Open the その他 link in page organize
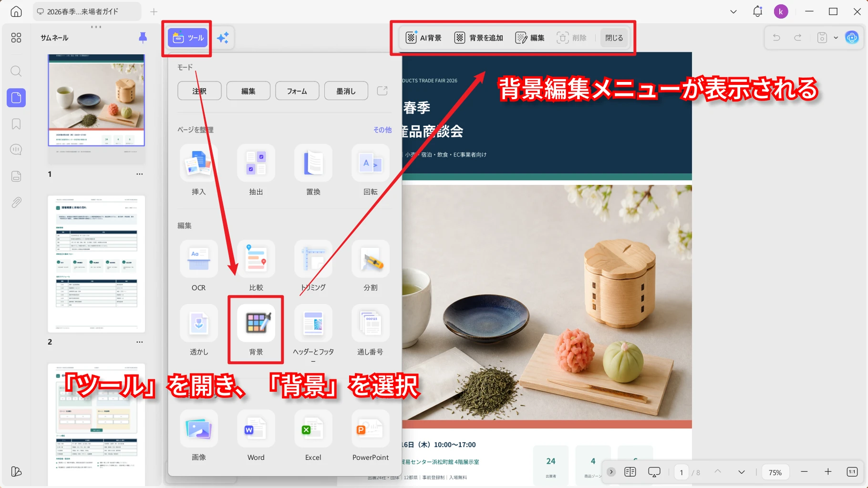Screen dimensions: 868x488 [x=382, y=130]
